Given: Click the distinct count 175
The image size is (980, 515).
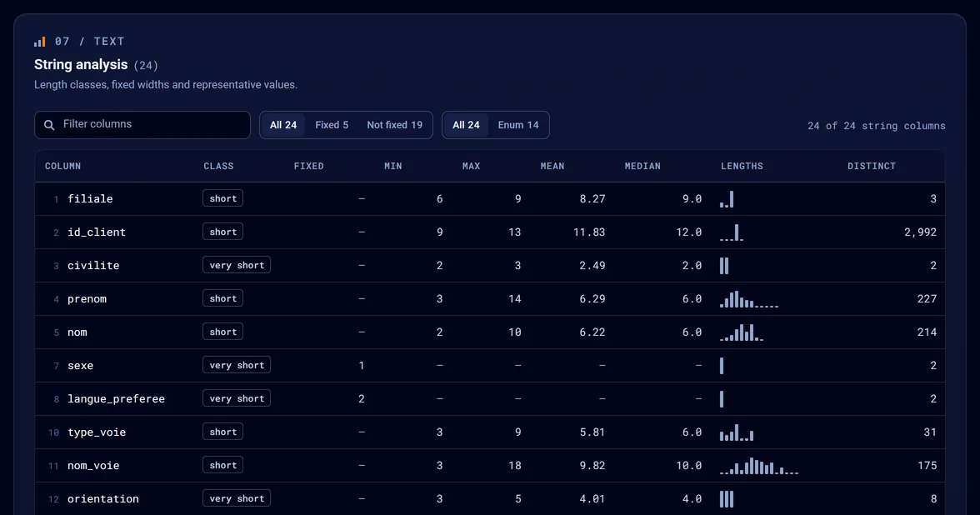Looking at the screenshot, I should (927, 466).
